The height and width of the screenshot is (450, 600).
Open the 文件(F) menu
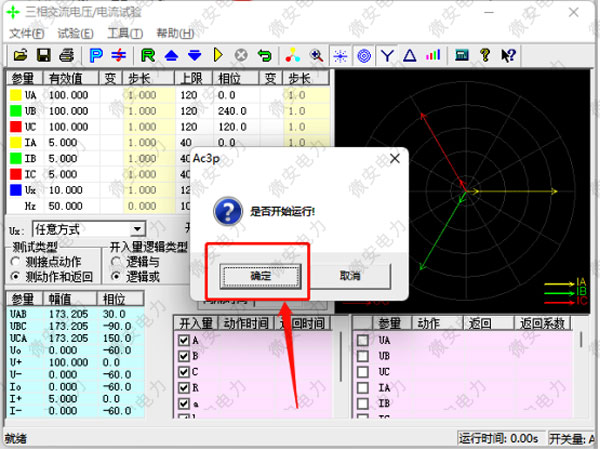click(x=28, y=33)
